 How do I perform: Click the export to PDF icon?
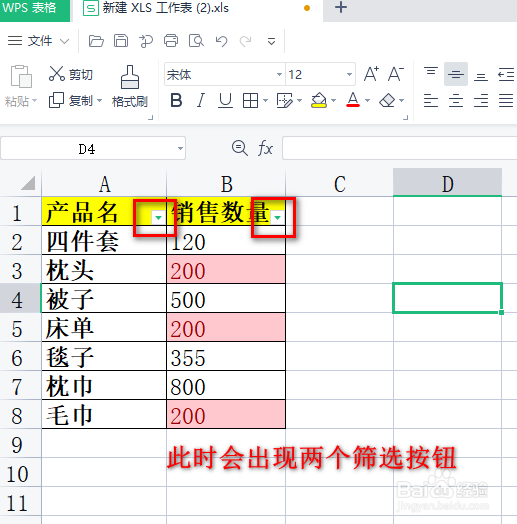pos(146,41)
